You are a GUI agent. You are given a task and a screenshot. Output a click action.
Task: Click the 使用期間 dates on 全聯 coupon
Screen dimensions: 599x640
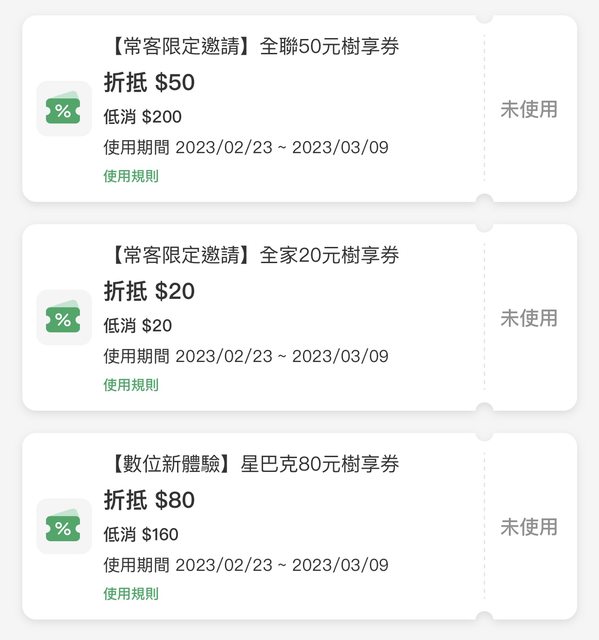click(246, 147)
